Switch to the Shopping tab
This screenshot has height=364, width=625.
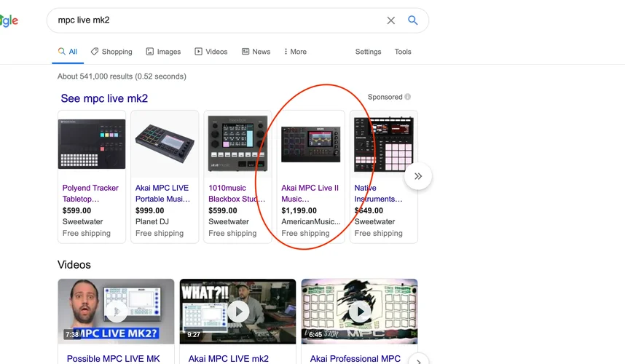coord(111,52)
